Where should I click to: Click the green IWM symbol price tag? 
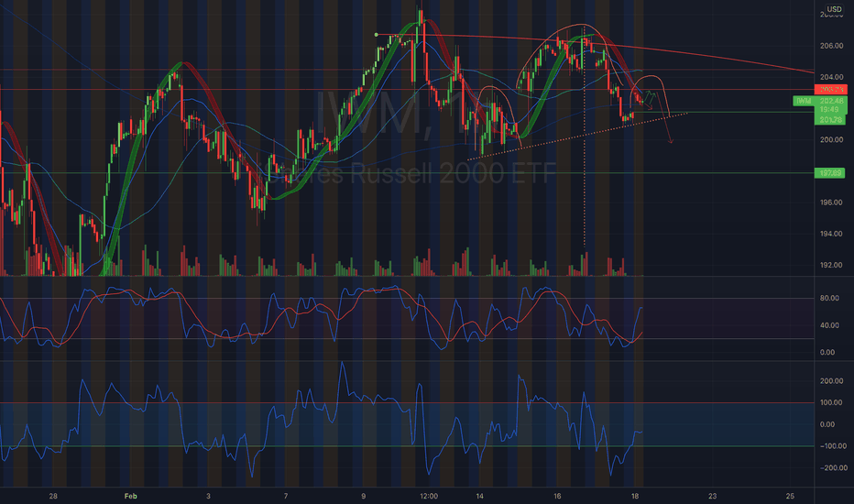(x=804, y=101)
